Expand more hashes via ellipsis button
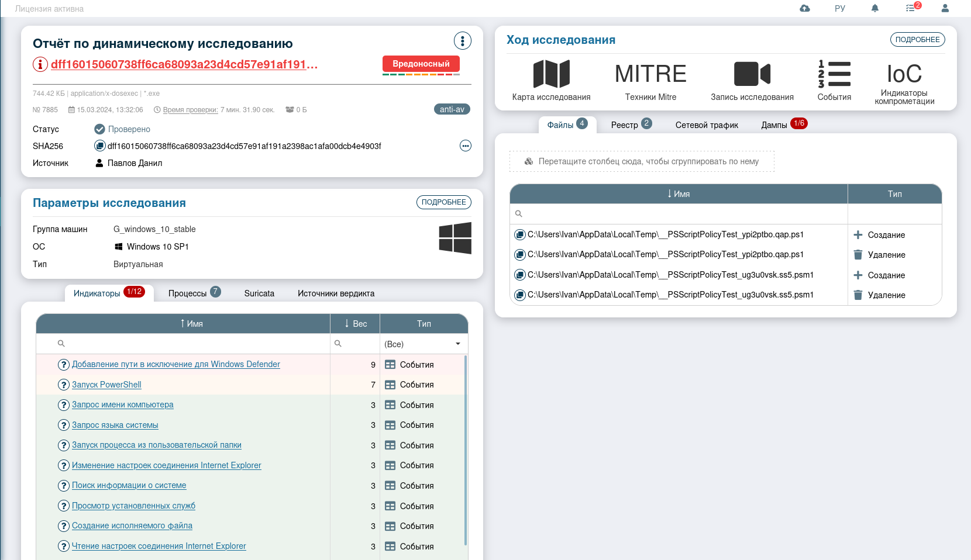Image resolution: width=971 pixels, height=560 pixels. click(465, 146)
